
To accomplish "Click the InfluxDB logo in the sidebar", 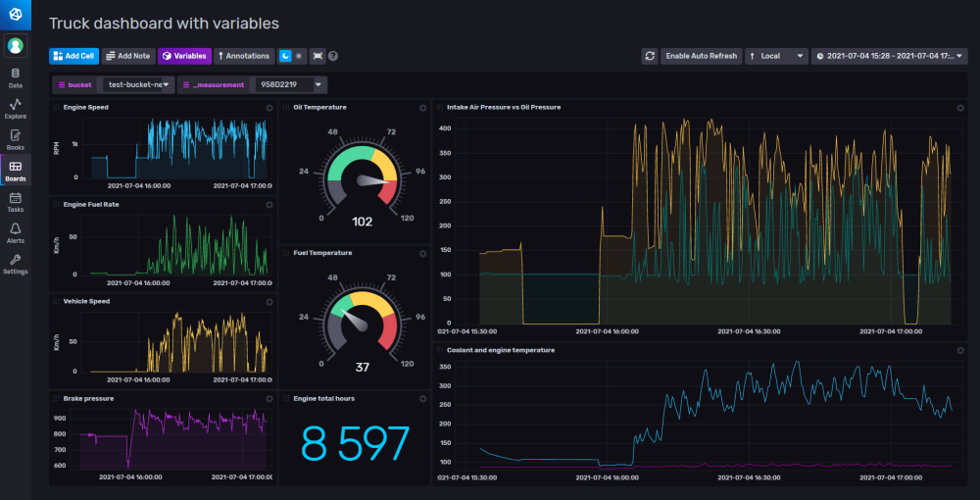I will point(15,15).
